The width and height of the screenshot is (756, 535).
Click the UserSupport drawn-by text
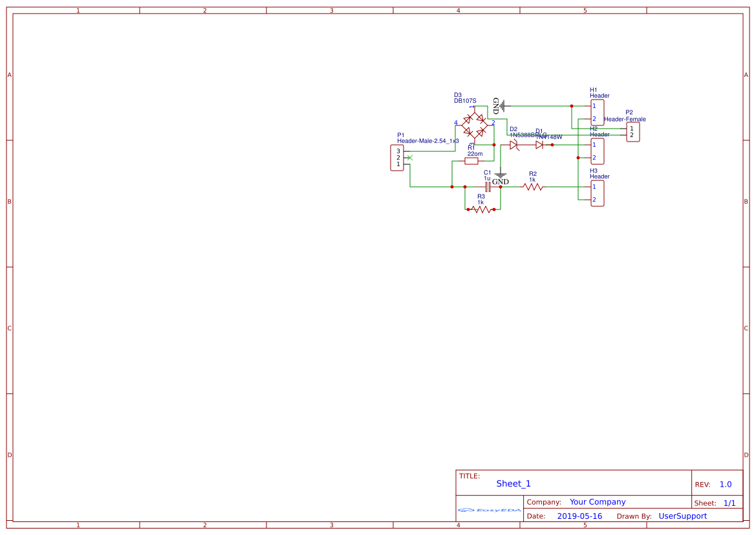point(682,516)
